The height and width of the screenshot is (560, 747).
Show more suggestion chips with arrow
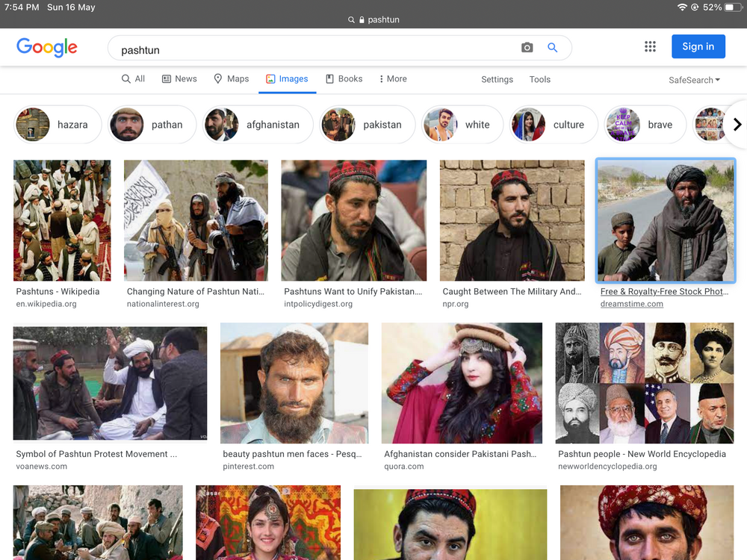[737, 125]
